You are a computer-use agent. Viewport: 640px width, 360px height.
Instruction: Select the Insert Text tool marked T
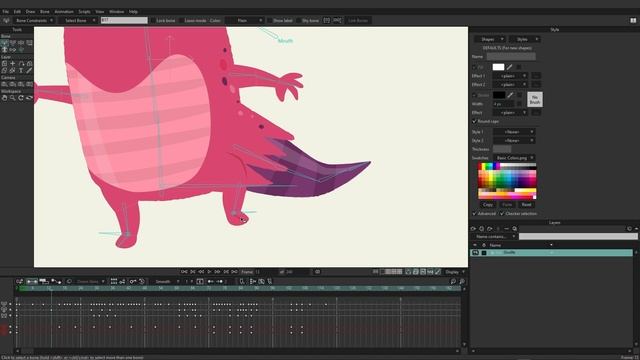(x=21, y=71)
